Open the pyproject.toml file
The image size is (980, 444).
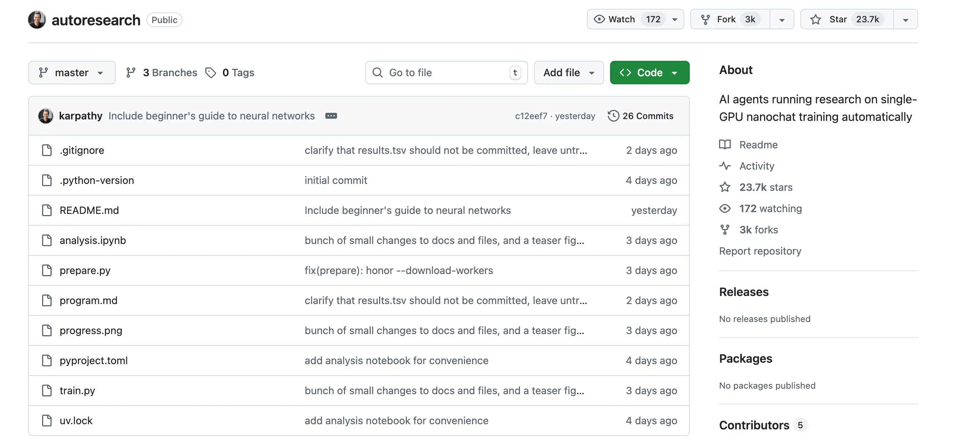pyautogui.click(x=94, y=360)
